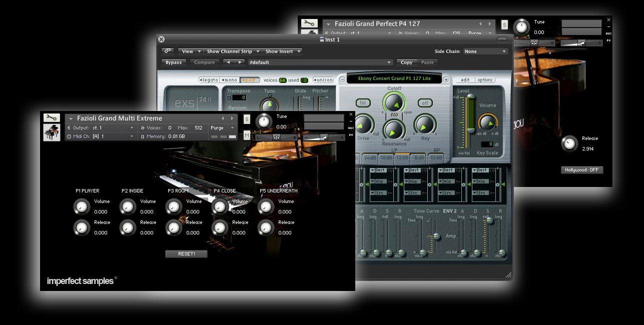This screenshot has width=644, height=325.
Task: Open the Ebony Concert Grand P1 127 Lite instrument menu
Action: pos(394,79)
